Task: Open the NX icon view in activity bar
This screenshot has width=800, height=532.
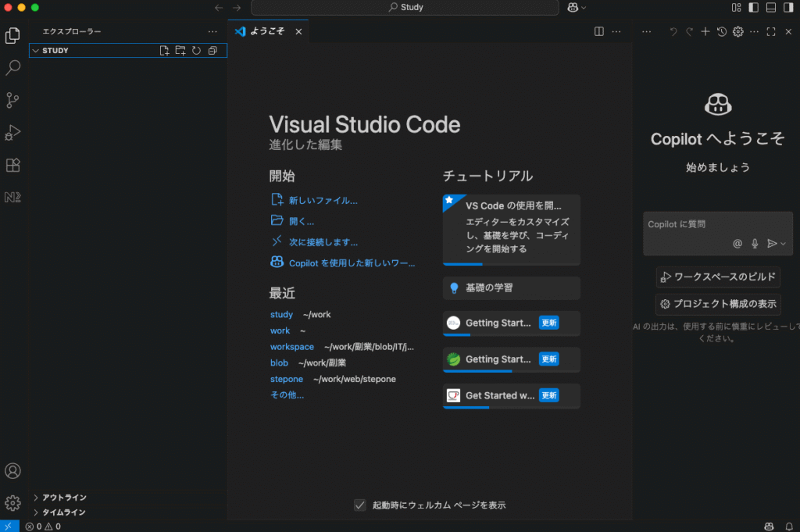Action: (x=12, y=198)
